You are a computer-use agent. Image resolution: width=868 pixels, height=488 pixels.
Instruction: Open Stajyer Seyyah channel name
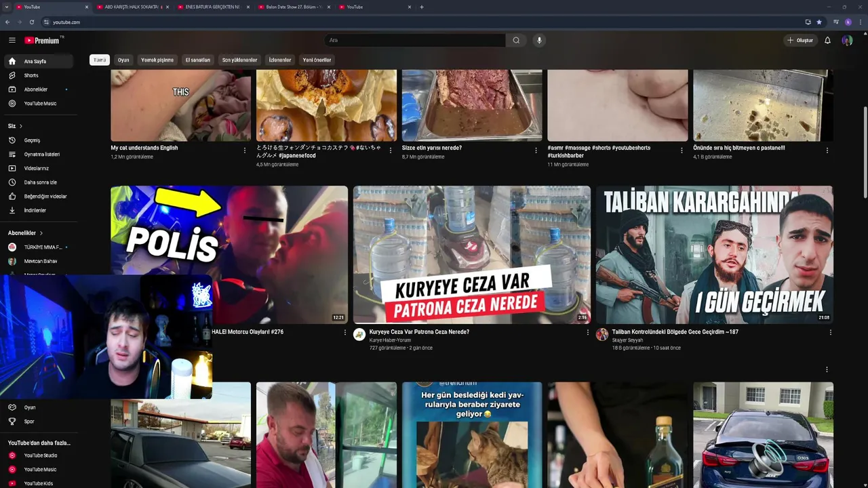pyautogui.click(x=627, y=340)
